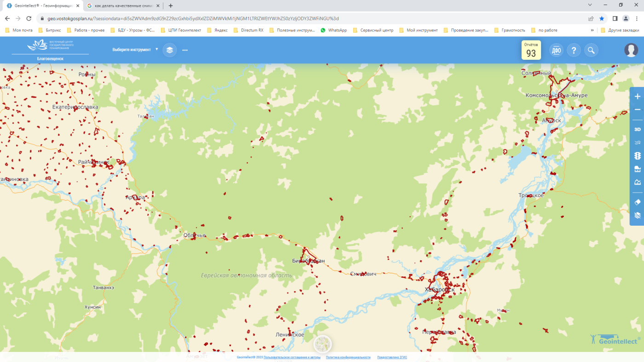Open the Работа - прочее bookmark folder

[86, 30]
